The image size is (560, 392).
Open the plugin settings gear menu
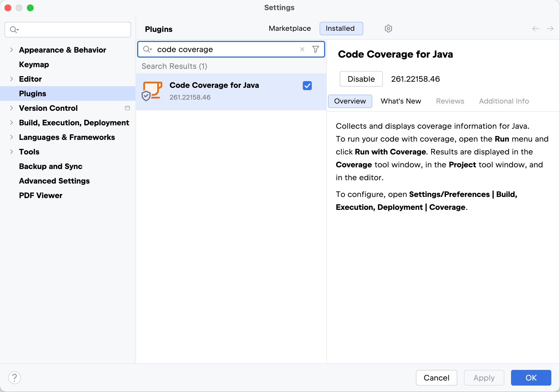click(388, 29)
